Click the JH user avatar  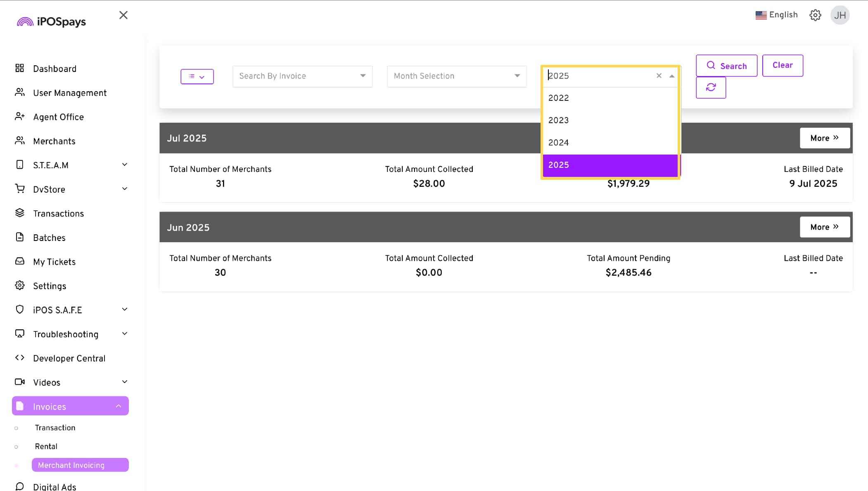pos(840,15)
